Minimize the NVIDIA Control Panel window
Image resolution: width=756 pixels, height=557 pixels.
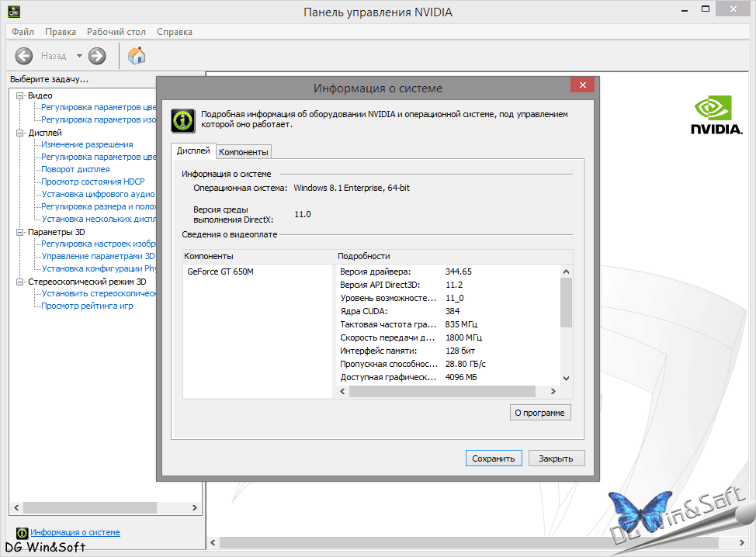(x=684, y=9)
